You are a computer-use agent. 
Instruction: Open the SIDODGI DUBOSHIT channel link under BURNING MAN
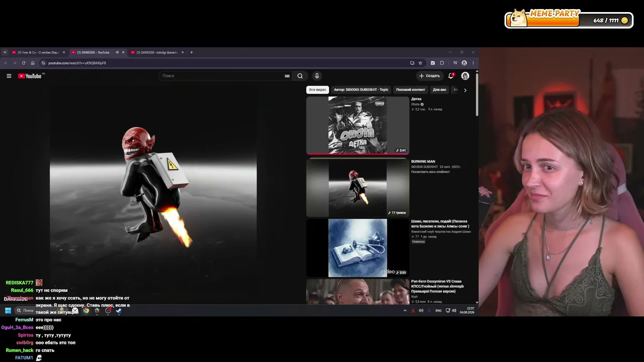point(424,167)
